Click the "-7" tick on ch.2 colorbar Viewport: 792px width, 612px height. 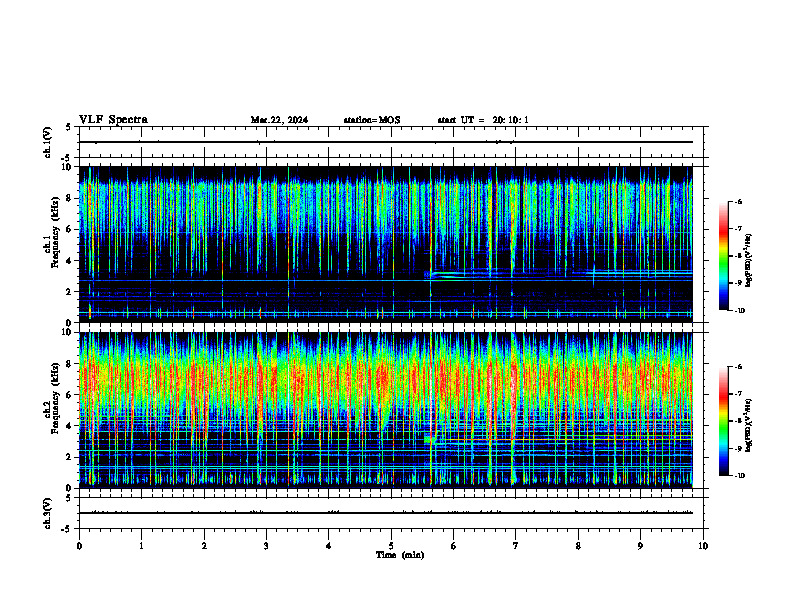click(x=738, y=394)
